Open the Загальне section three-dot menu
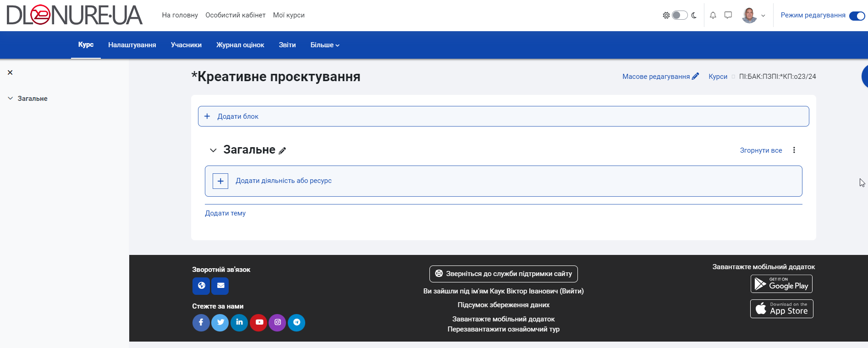868x348 pixels. (794, 150)
